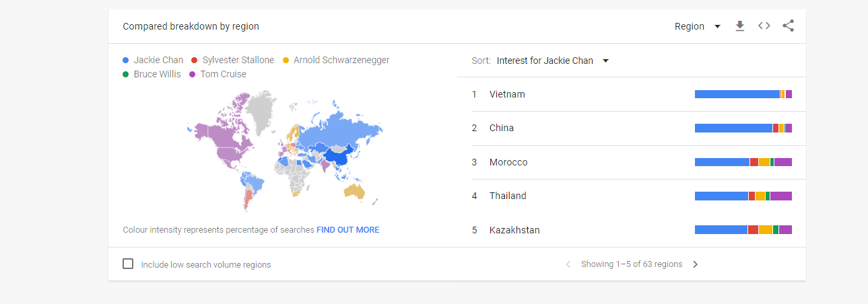
Task: Go to next page of regions
Action: point(696,264)
